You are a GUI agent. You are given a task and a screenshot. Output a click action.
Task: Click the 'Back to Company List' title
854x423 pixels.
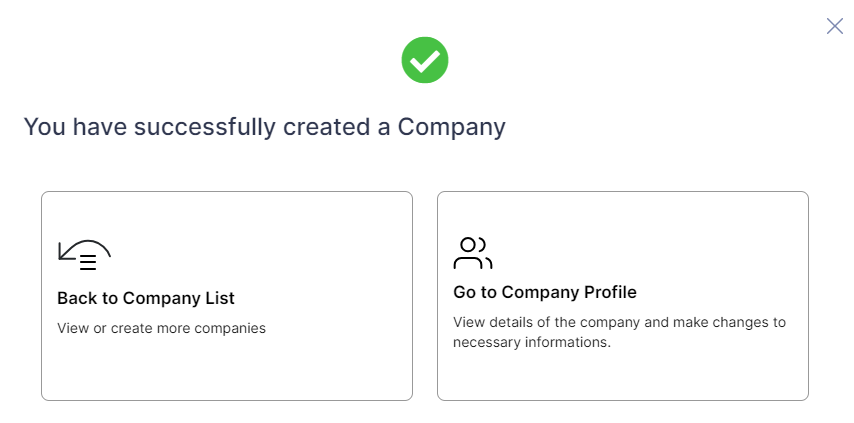(146, 298)
